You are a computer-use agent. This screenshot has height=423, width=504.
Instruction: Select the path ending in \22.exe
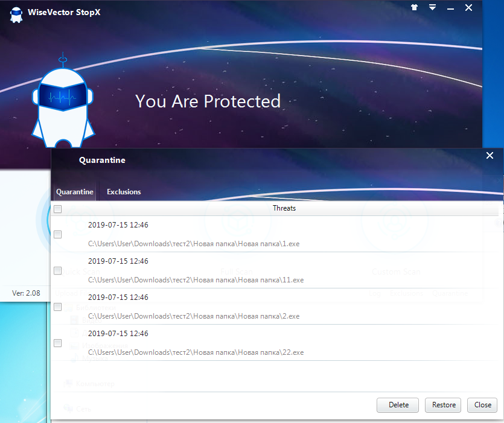pos(196,352)
